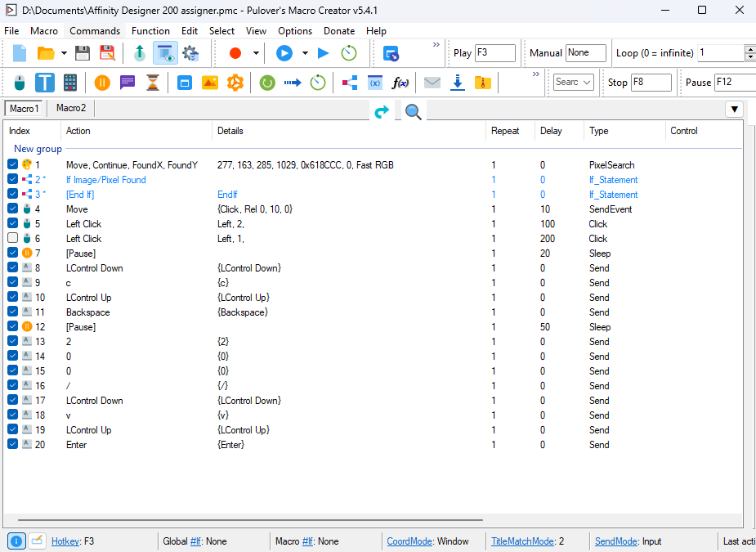Click the black triangle macro list dropdown
Viewport: 756px width, 552px height.
click(x=734, y=110)
